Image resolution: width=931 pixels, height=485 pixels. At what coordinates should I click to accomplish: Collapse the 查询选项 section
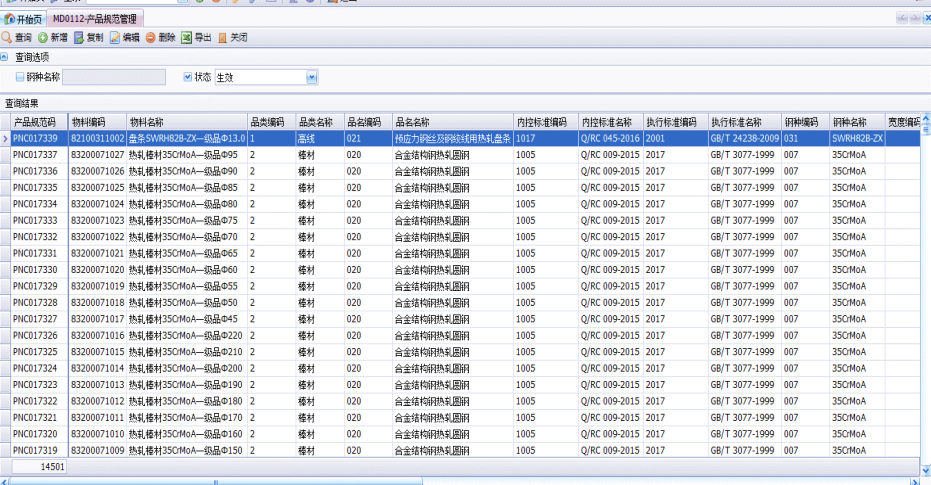click(4, 57)
